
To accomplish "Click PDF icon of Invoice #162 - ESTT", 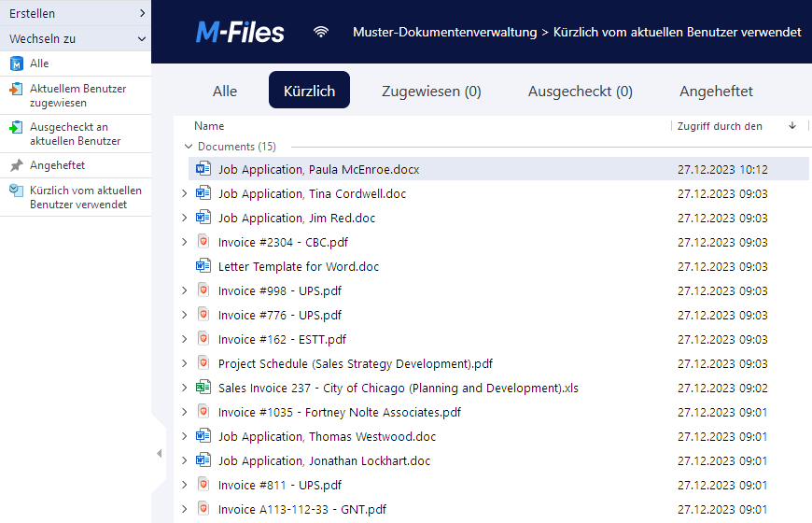I will [203, 339].
